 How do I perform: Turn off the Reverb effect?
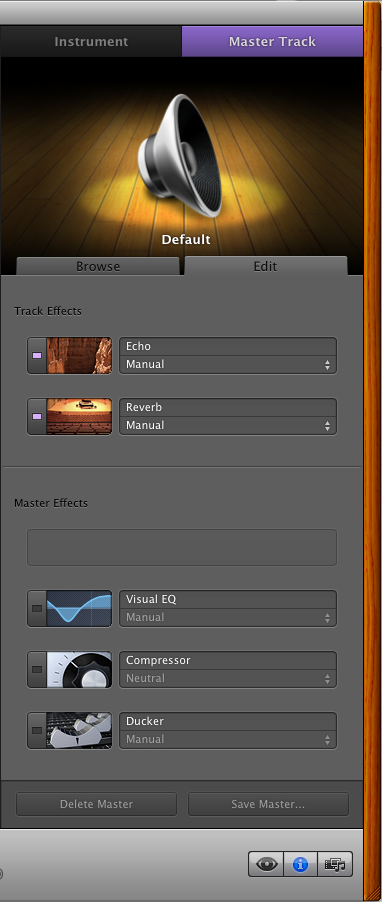(37, 416)
